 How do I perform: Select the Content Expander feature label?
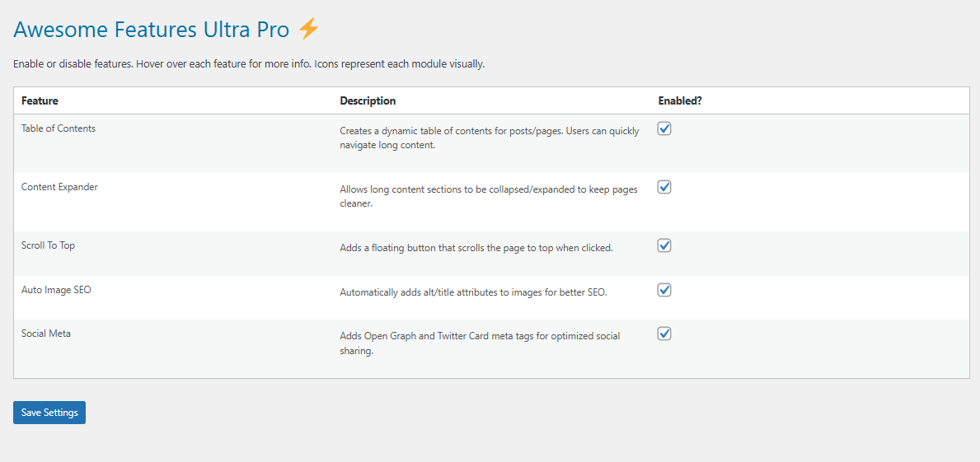pos(59,187)
